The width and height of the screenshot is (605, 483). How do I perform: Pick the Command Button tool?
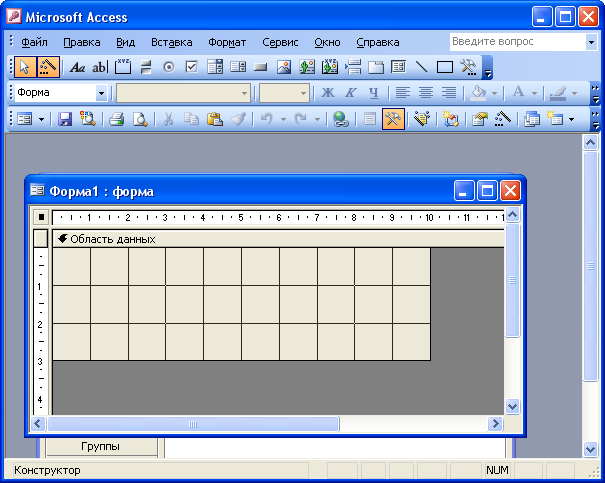(x=261, y=68)
